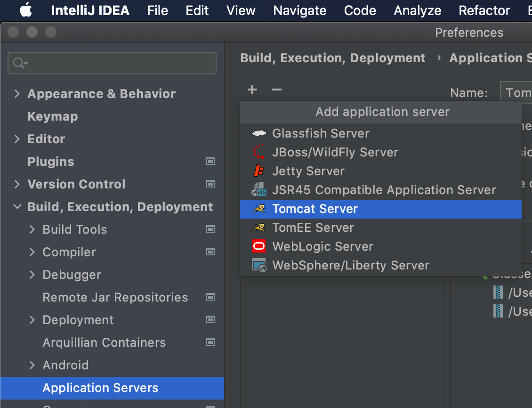Expand Build Tools node
Viewport: 532px width, 408px height.
[32, 229]
